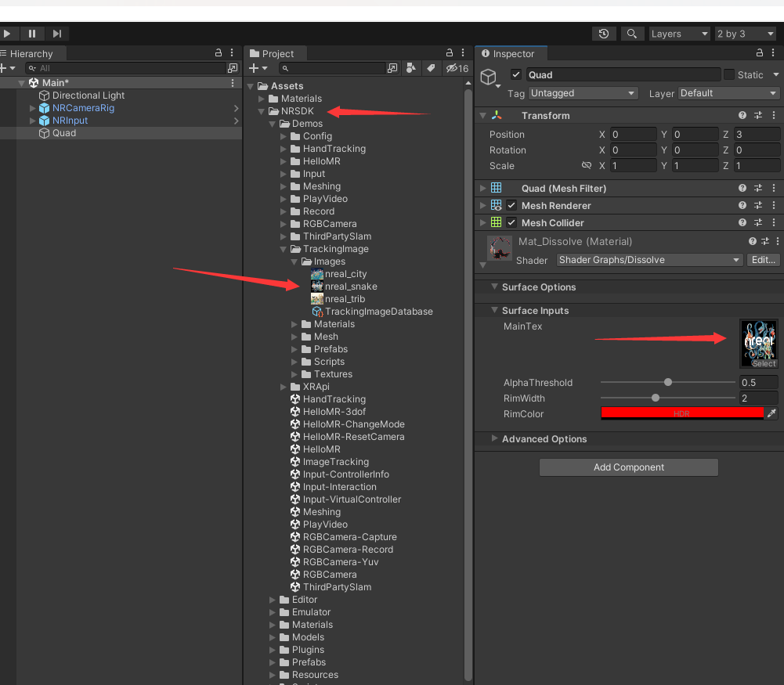Click the Step frame button
784x685 pixels.
[57, 34]
